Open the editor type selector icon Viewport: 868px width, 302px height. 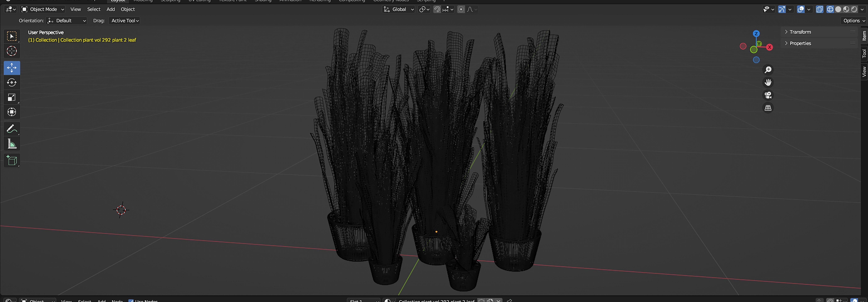(x=11, y=9)
